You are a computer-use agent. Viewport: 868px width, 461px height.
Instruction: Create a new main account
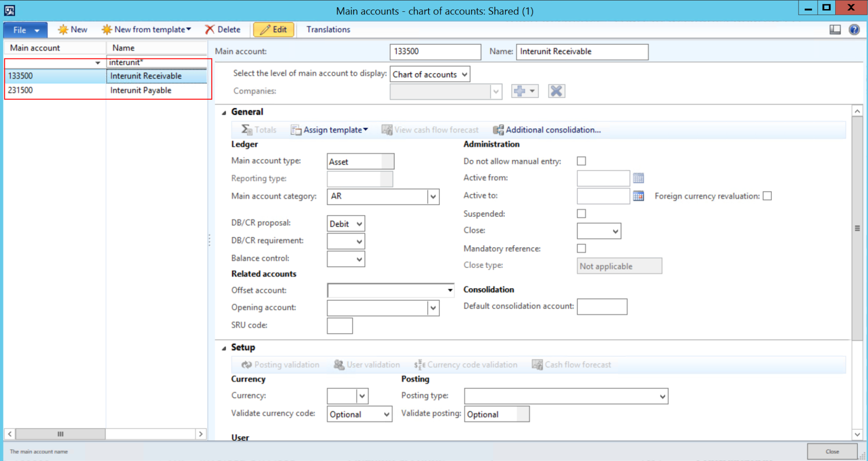coord(72,29)
